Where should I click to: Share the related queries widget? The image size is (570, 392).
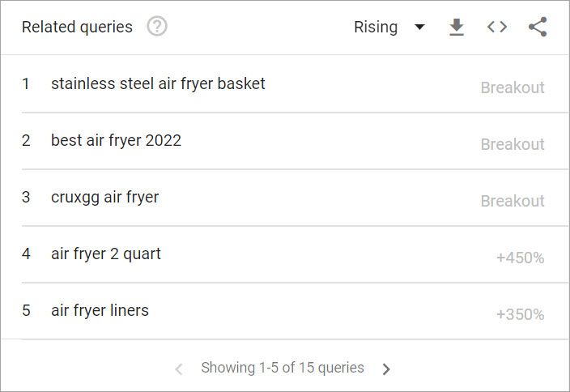pos(538,27)
